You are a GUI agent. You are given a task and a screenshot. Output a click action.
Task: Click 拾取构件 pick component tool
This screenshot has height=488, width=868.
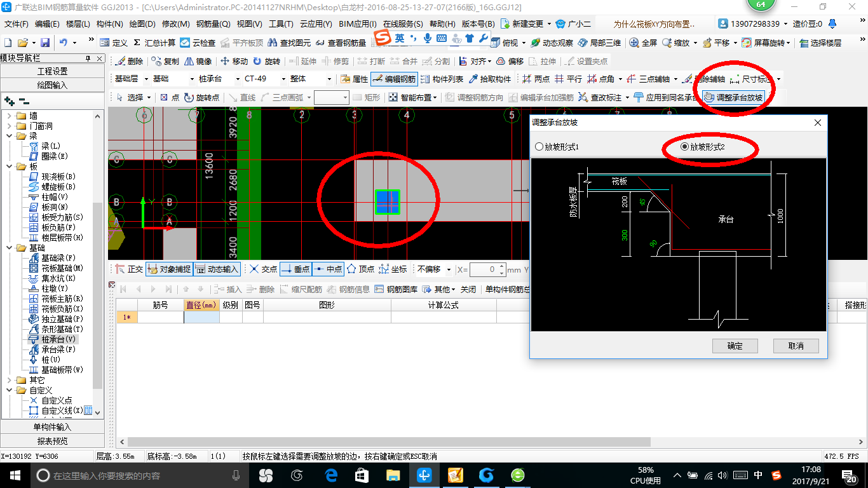click(489, 79)
